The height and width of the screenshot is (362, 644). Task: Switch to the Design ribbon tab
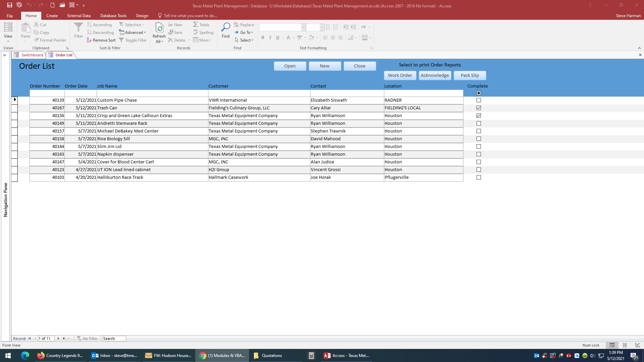point(142,16)
